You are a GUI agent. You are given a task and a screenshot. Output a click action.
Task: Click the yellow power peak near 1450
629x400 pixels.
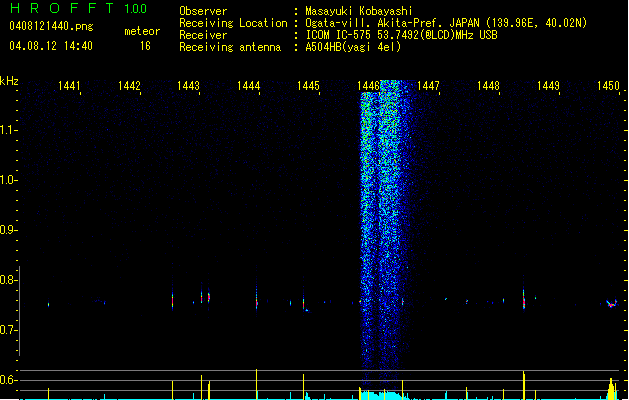click(611, 389)
